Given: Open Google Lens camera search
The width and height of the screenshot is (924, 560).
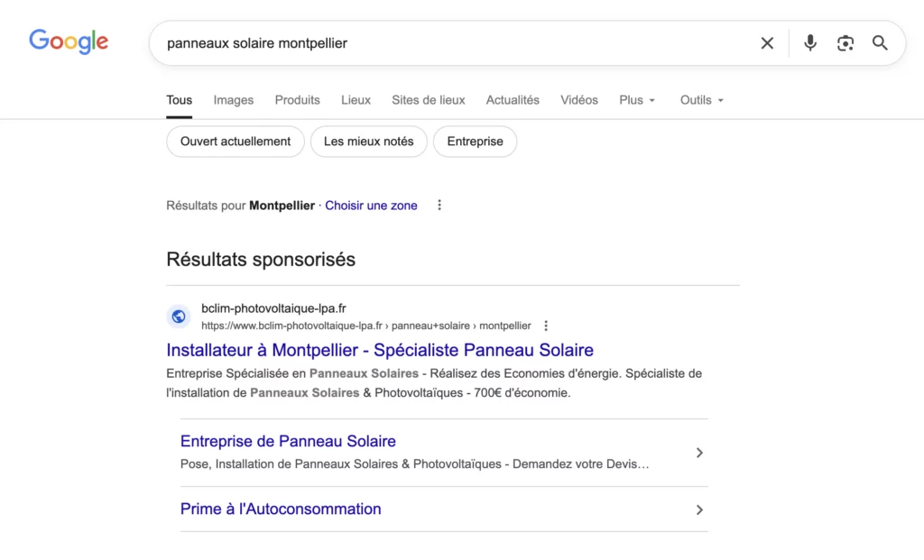Looking at the screenshot, I should pyautogui.click(x=845, y=42).
